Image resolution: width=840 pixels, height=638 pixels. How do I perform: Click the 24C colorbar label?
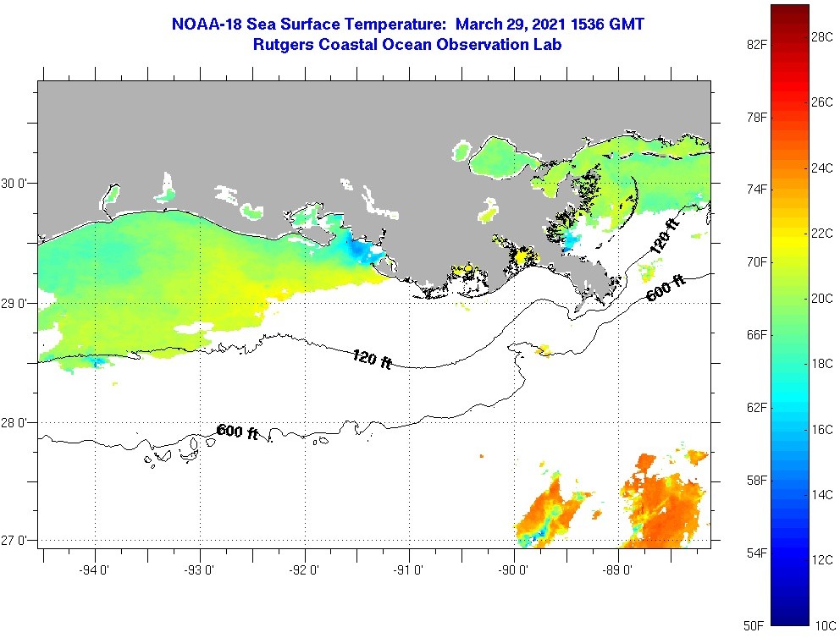pyautogui.click(x=822, y=168)
